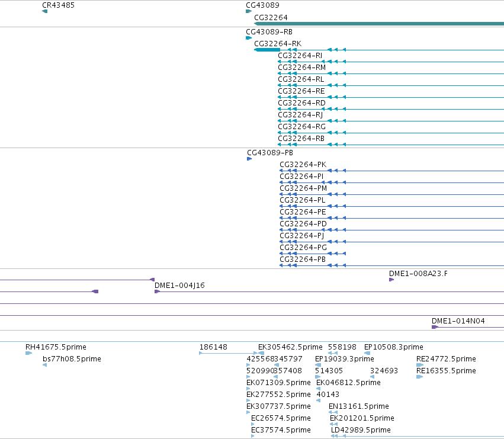This screenshot has height=439, width=504.
Task: Open EST EP19039.3prime
Action: pyautogui.click(x=344, y=359)
